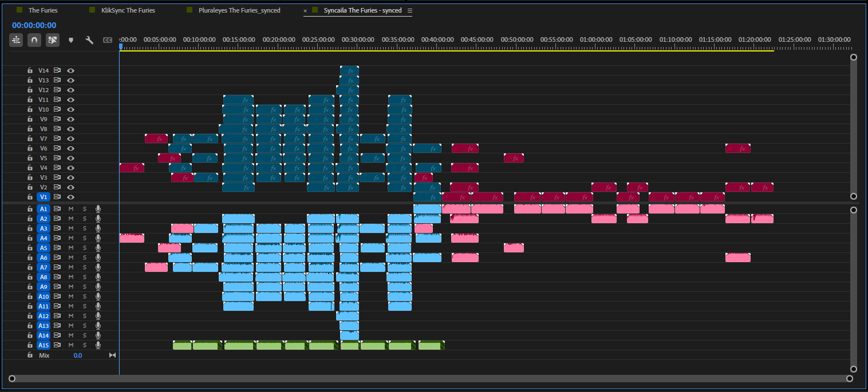Toggle Linked Selection icon
868x392 pixels.
[53, 40]
